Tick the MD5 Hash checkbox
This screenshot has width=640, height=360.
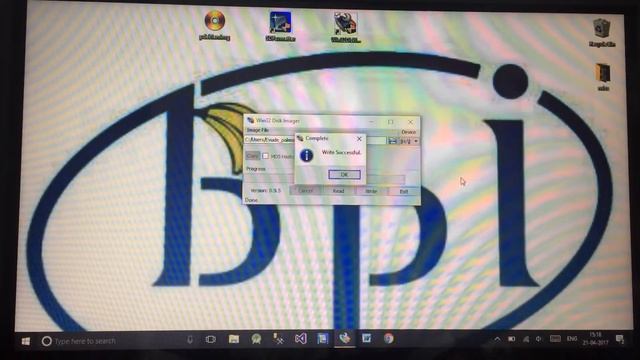[x=265, y=156]
